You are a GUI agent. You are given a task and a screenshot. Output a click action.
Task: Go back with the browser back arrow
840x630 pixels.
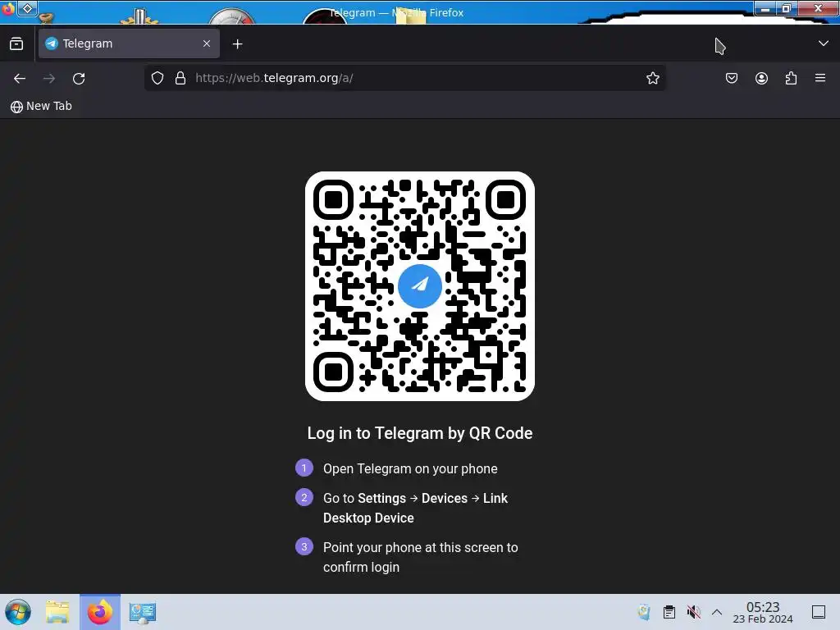pos(20,78)
